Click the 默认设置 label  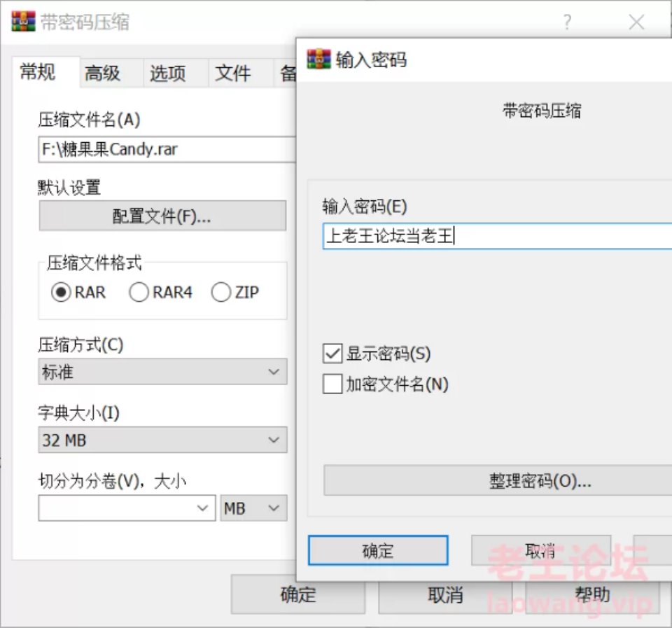click(69, 188)
